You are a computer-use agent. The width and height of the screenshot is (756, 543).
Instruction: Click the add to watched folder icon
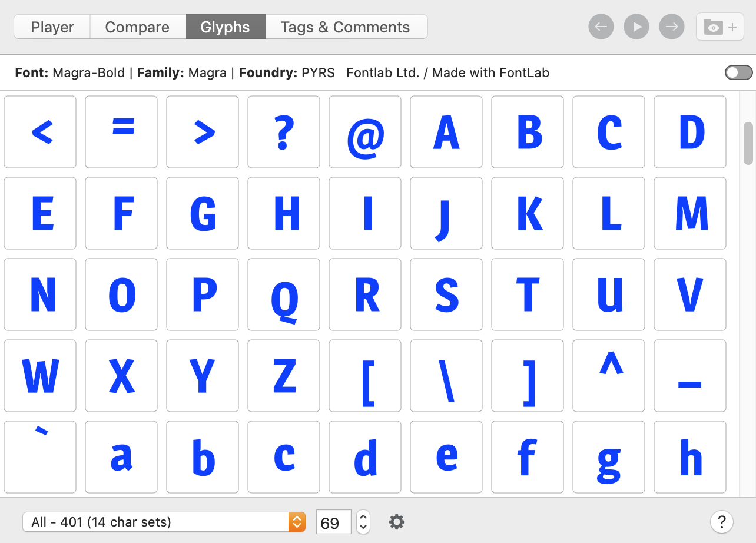(x=719, y=27)
